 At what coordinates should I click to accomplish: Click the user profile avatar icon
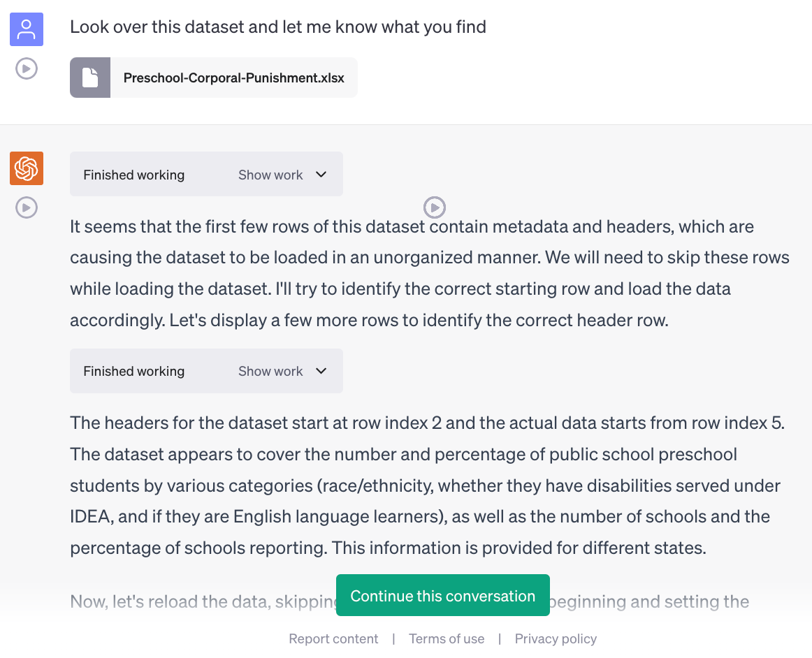[27, 29]
